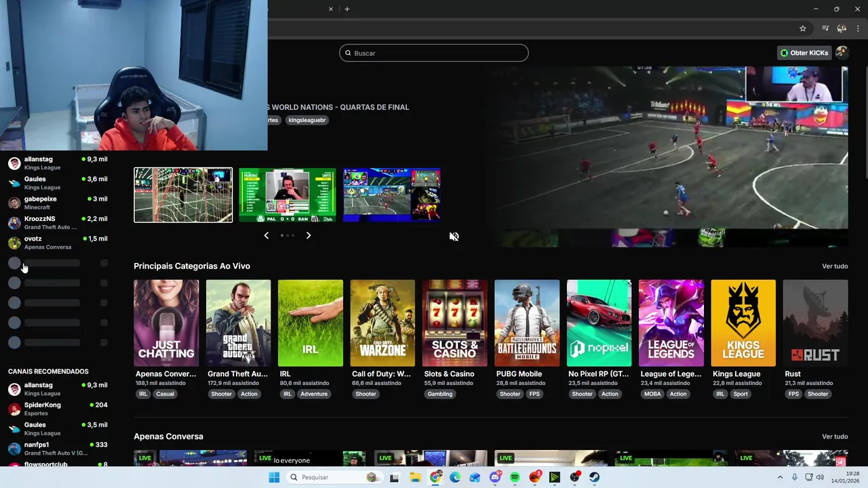Open volume control in system tray
The image size is (868, 488).
point(820,477)
